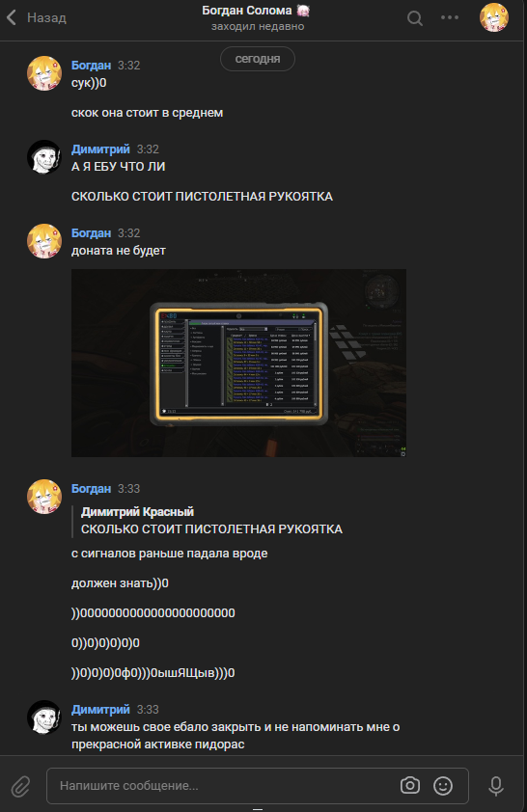Click the paperclip attach file icon
Image resolution: width=527 pixels, height=812 pixels.
[20, 787]
